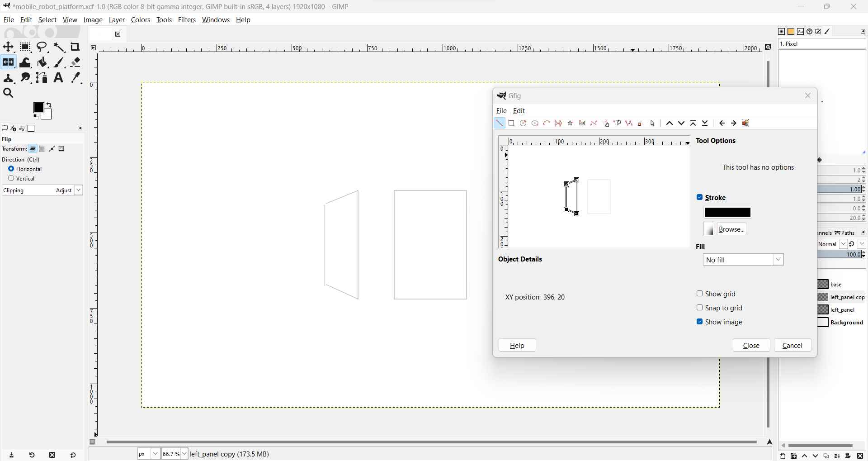
Task: Create a new layer group
Action: (x=794, y=456)
